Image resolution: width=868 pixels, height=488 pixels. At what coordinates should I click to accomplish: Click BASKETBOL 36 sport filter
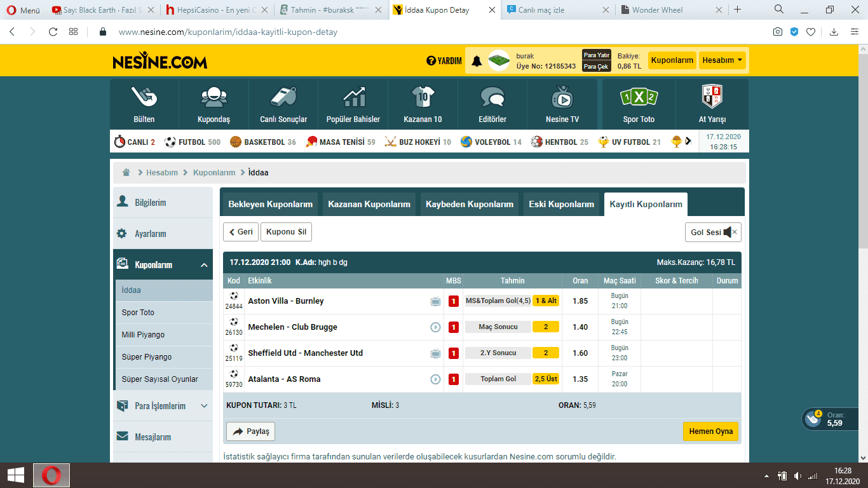[263, 142]
